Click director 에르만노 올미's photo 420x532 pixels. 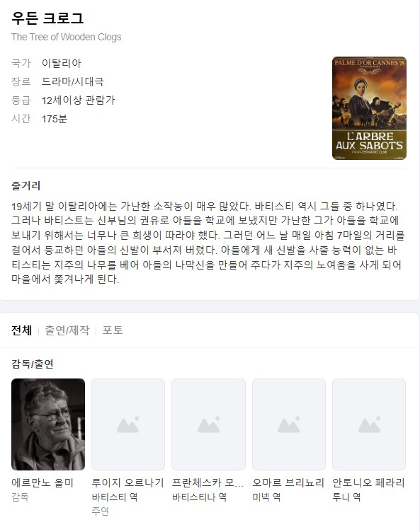tap(48, 424)
